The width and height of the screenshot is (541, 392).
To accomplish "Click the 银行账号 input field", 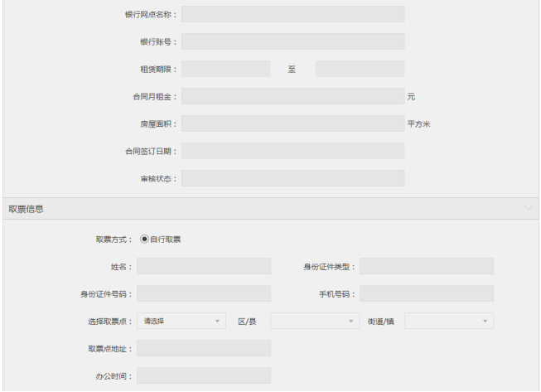I will (x=293, y=41).
